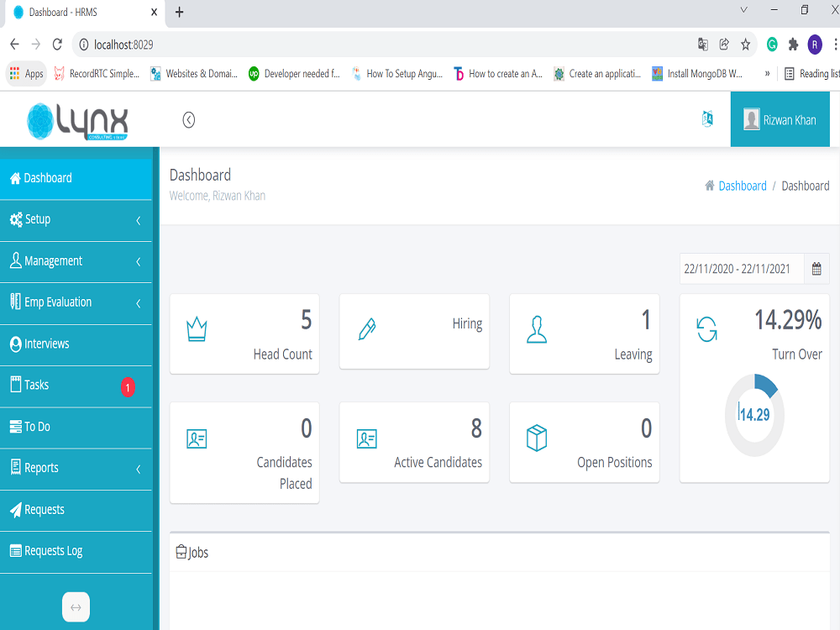Click the Emp Evaluation icon
The height and width of the screenshot is (630, 840).
15,302
